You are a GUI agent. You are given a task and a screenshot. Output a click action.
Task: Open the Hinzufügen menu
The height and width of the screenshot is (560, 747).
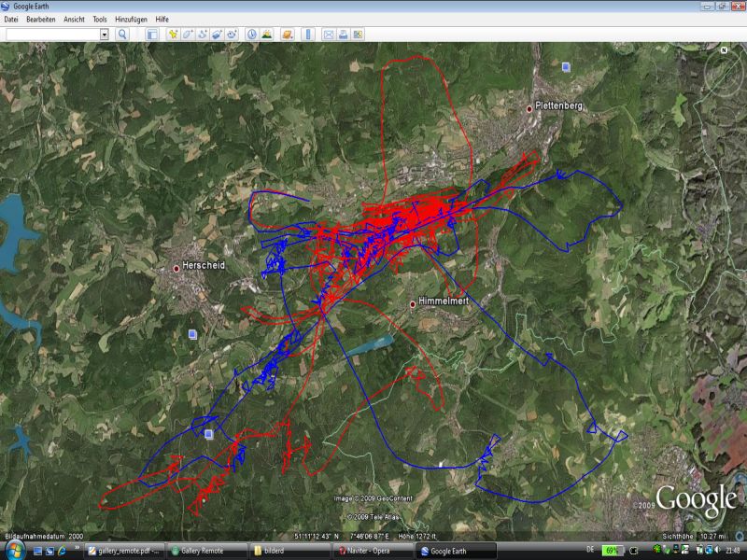(131, 19)
